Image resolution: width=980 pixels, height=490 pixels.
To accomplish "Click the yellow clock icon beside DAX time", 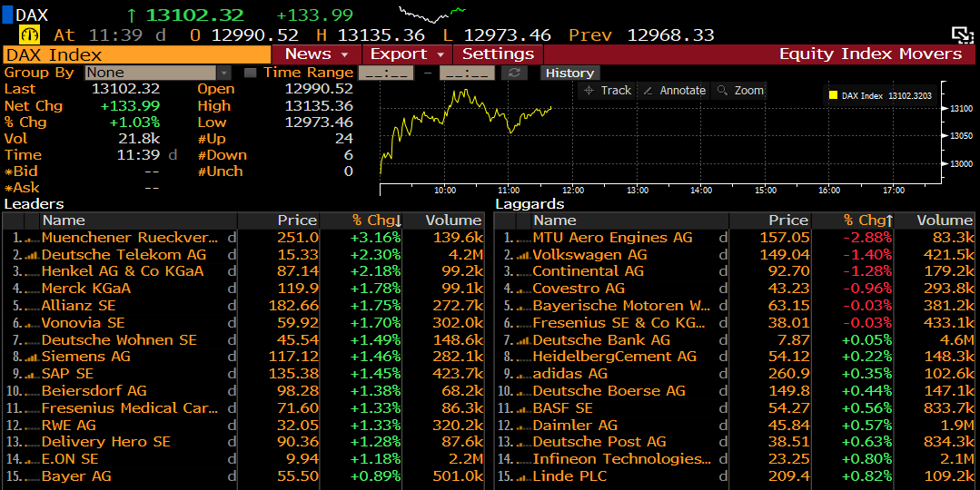I will 29,34.
